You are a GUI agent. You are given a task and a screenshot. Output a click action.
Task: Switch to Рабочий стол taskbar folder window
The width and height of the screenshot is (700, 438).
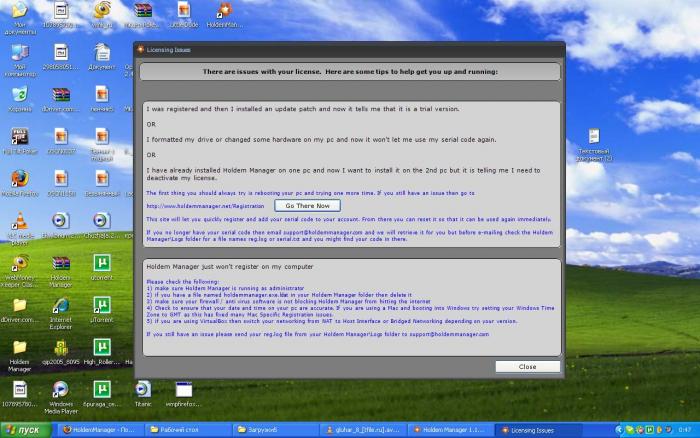(188, 430)
